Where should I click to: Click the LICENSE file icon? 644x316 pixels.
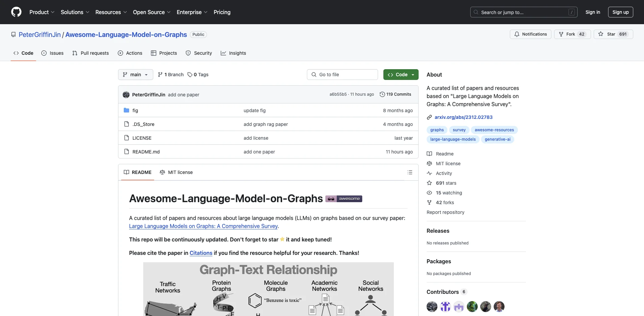(x=126, y=138)
